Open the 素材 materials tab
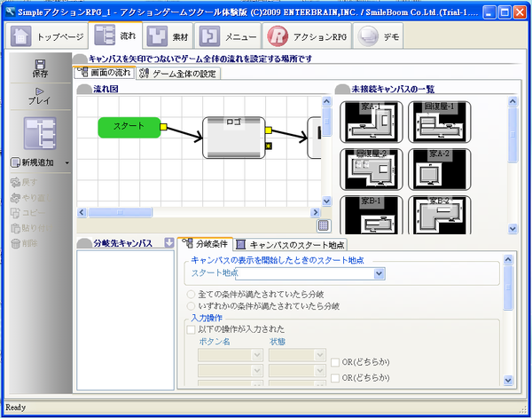The width and height of the screenshot is (532, 418). (168, 36)
